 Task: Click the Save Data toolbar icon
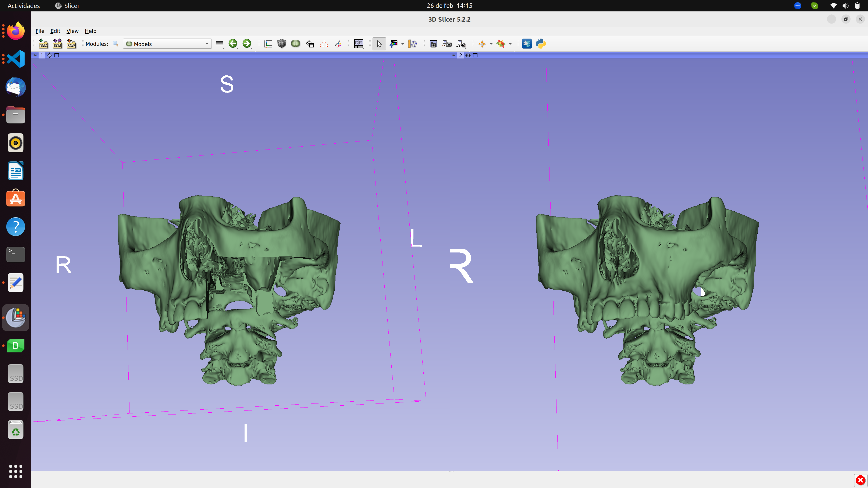[x=71, y=44]
